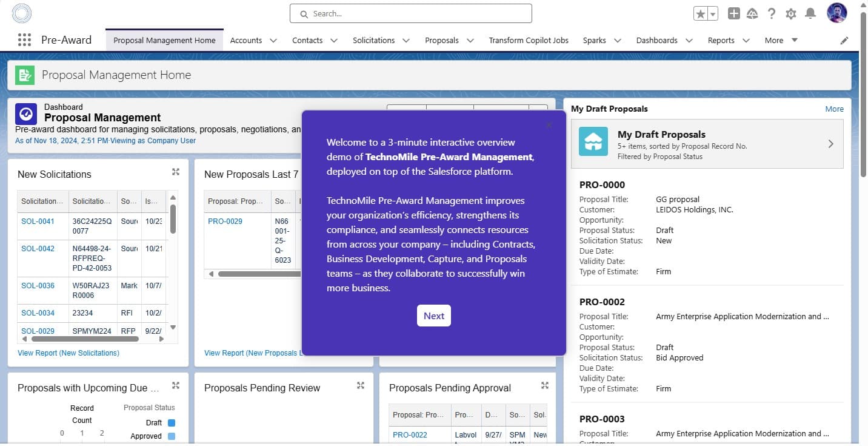Screen dimensions: 868x446
Task: Open the favorites list dropdown arrow
Action: click(713, 14)
